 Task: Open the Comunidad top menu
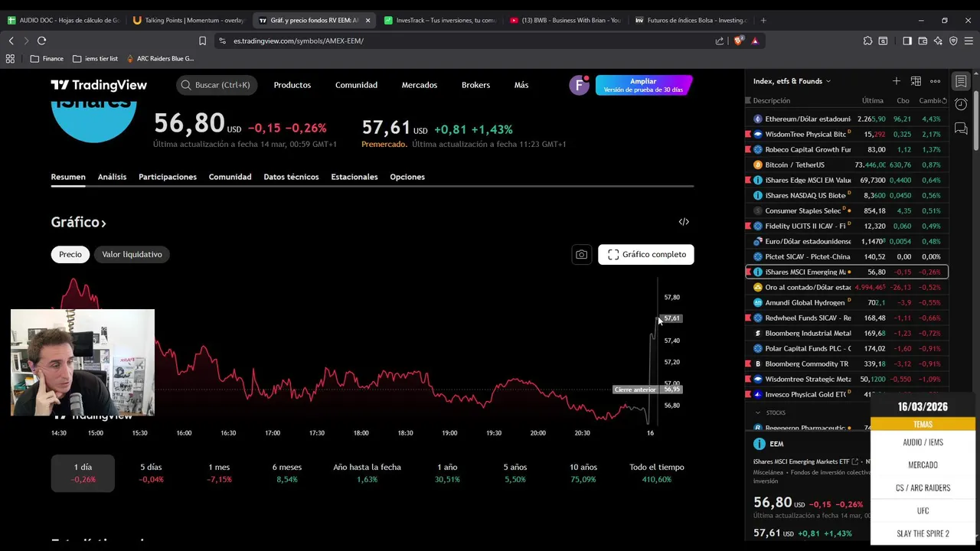pyautogui.click(x=356, y=85)
